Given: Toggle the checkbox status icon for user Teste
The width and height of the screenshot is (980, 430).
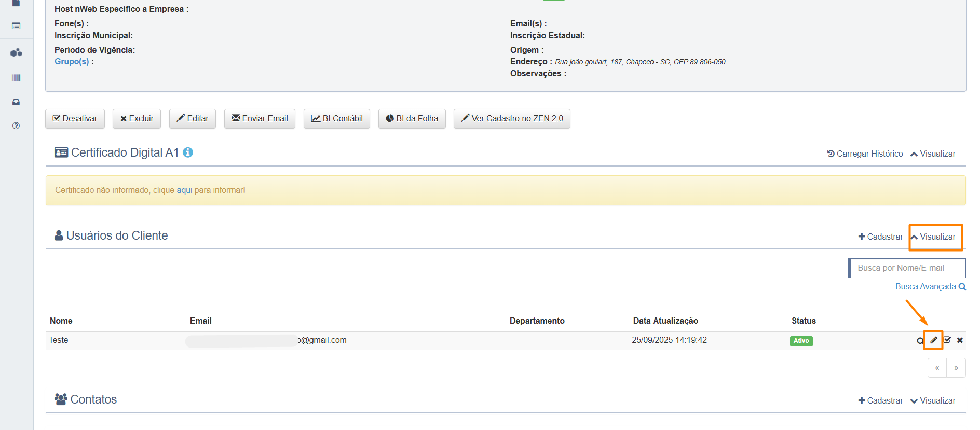Looking at the screenshot, I should [947, 340].
